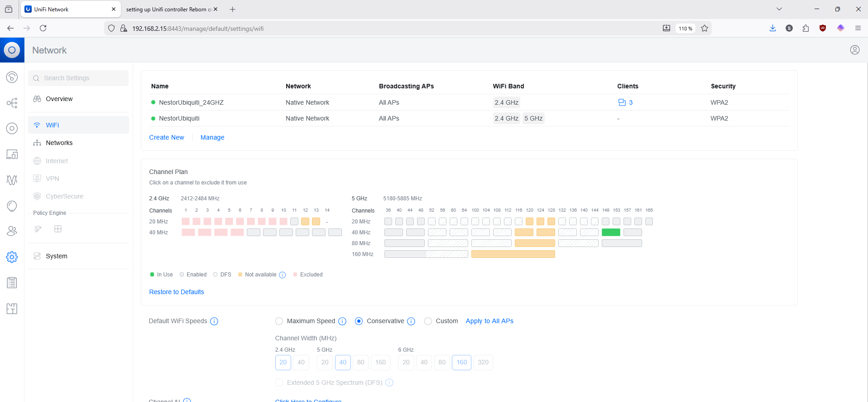Open the Firefox application menu
Screen dimensions: 868x402
click(858, 28)
